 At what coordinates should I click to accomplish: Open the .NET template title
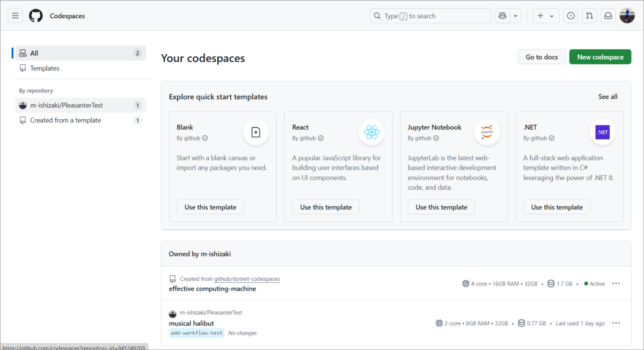(530, 127)
